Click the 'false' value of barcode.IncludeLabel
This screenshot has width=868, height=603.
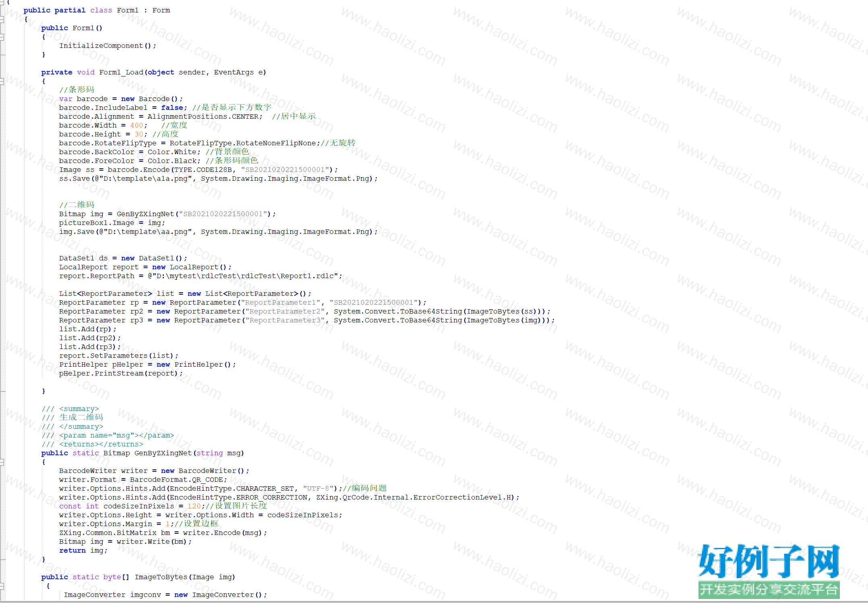(172, 107)
